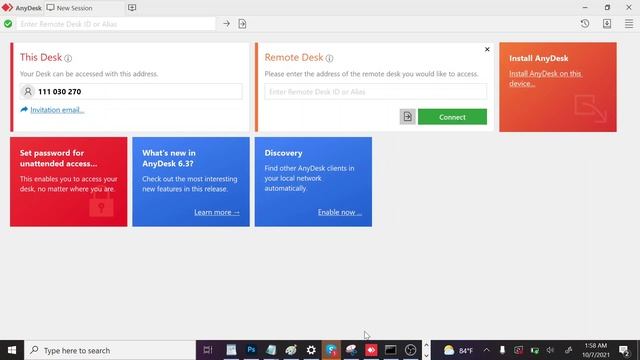Focus the top address bar for Remote Desk ID
Screen dimensions: 640x360
[115, 24]
